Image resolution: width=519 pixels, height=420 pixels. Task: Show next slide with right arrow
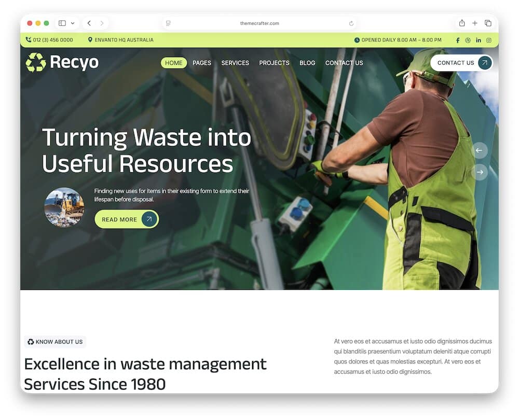coord(480,172)
